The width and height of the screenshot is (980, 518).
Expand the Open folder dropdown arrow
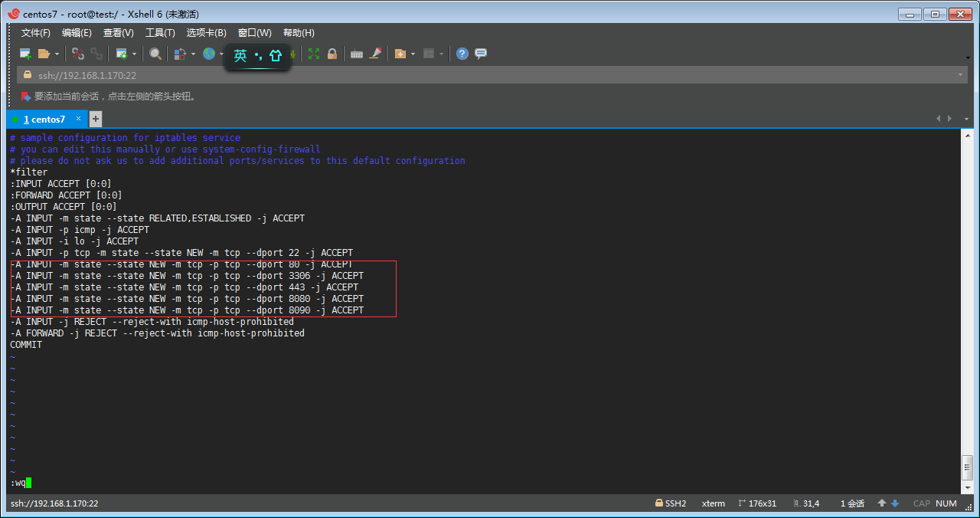coord(57,54)
